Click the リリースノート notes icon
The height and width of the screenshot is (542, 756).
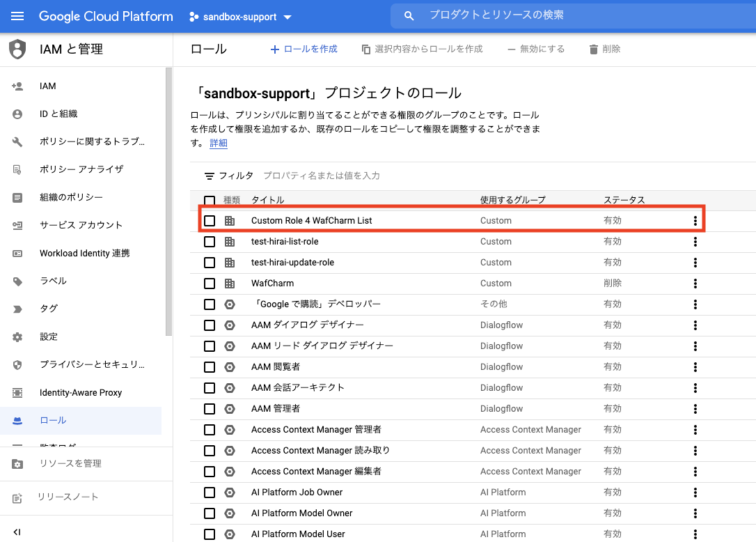click(x=17, y=497)
